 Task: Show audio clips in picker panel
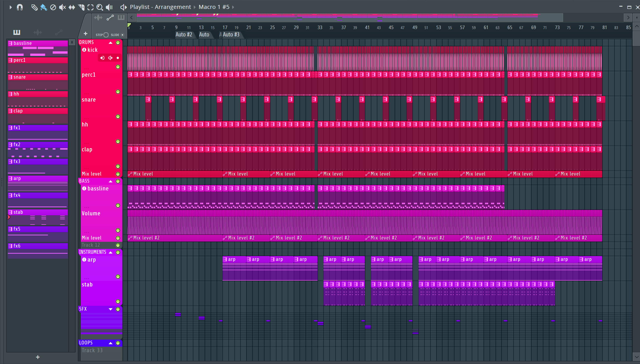38,32
